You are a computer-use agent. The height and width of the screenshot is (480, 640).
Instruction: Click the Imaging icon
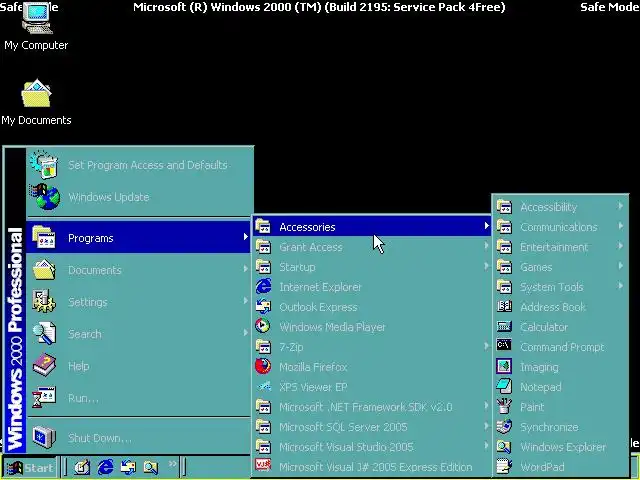point(504,366)
